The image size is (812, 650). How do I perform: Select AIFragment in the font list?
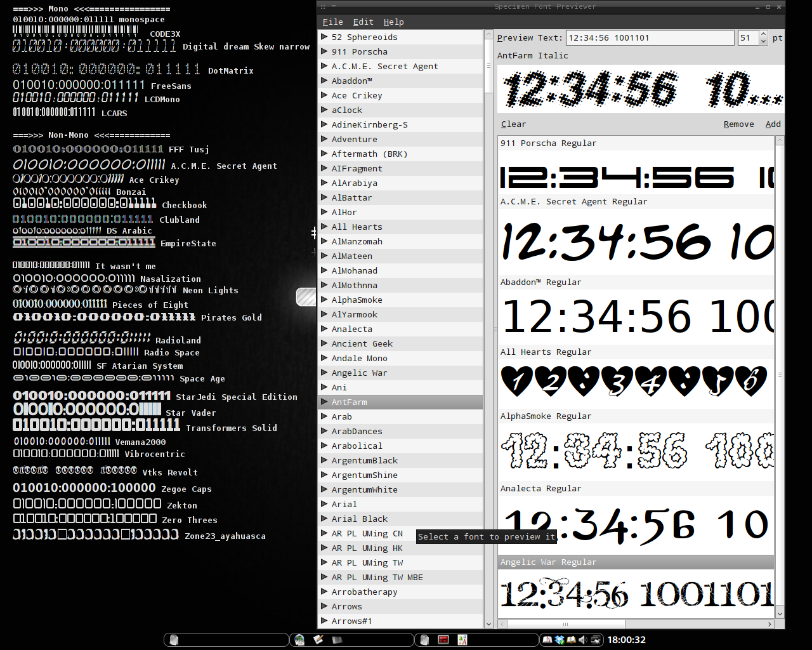(x=400, y=168)
